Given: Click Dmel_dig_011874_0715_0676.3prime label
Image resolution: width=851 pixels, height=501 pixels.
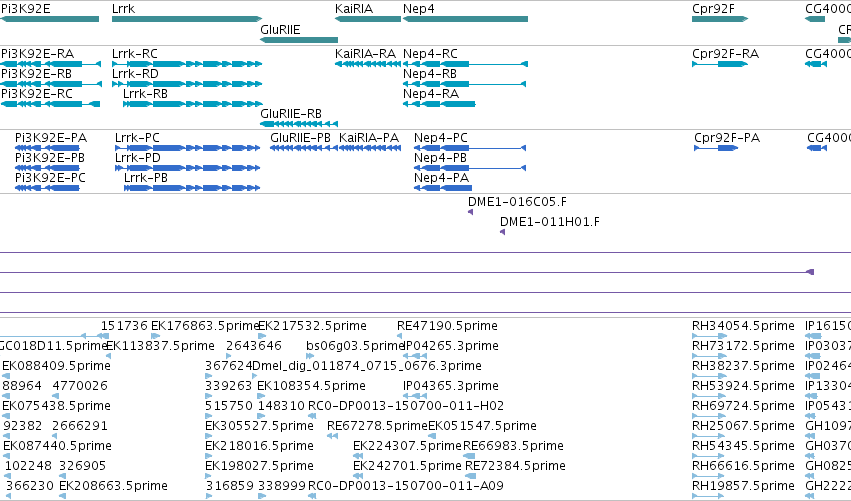Looking at the screenshot, I should pos(367,366).
